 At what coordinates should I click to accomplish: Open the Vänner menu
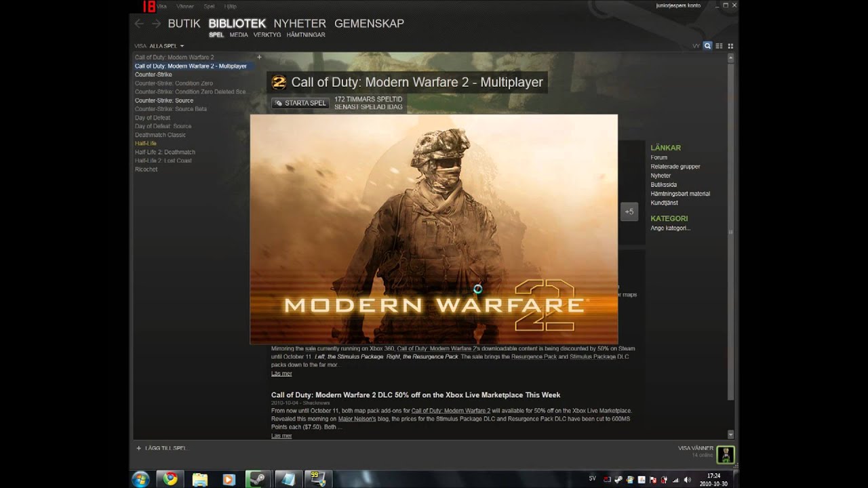click(x=185, y=6)
